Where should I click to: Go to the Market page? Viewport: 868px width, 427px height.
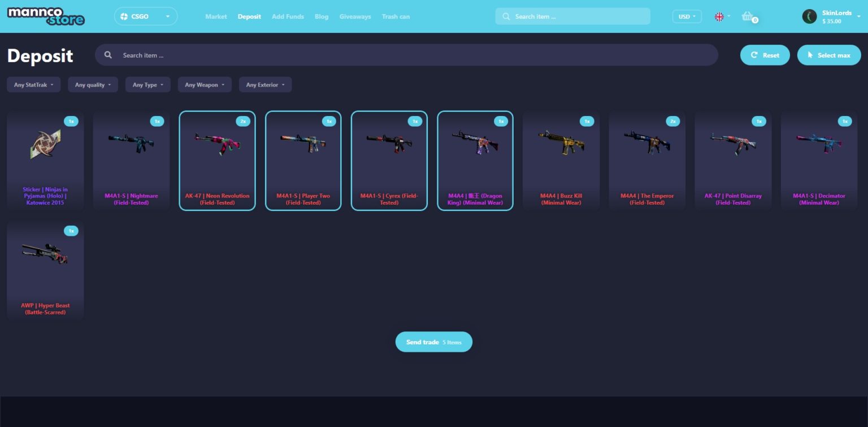[216, 16]
